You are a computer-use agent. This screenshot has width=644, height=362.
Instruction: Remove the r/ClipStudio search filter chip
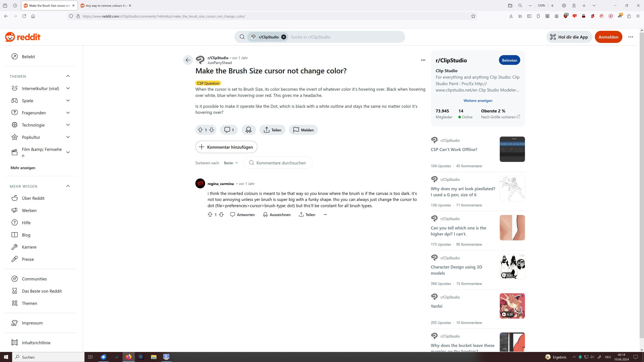click(283, 37)
